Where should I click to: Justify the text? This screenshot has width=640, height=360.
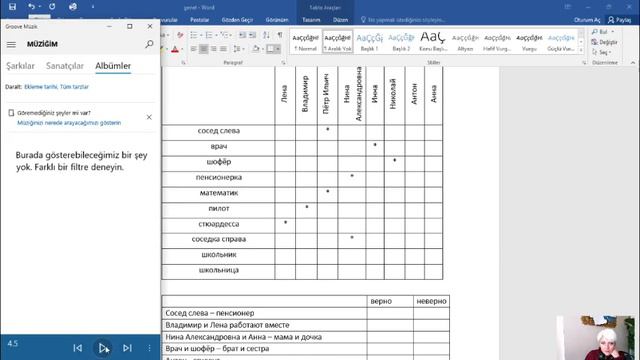[223, 49]
